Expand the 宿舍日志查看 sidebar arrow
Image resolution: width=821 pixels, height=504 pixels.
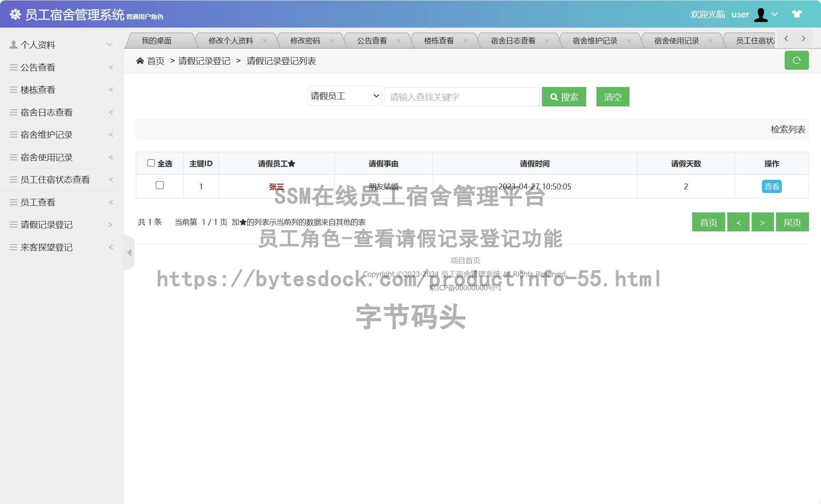pos(111,112)
